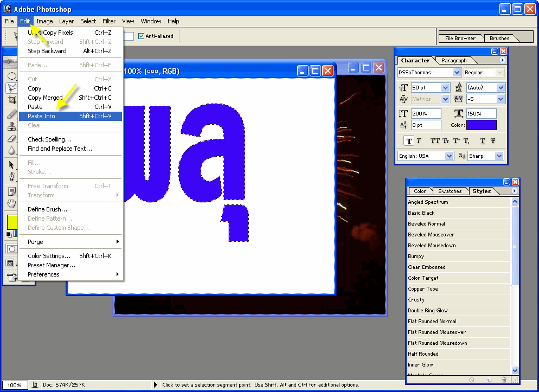Select the Hand tool
Image resolution: width=539 pixels, height=392 pixels.
pyautogui.click(x=12, y=203)
